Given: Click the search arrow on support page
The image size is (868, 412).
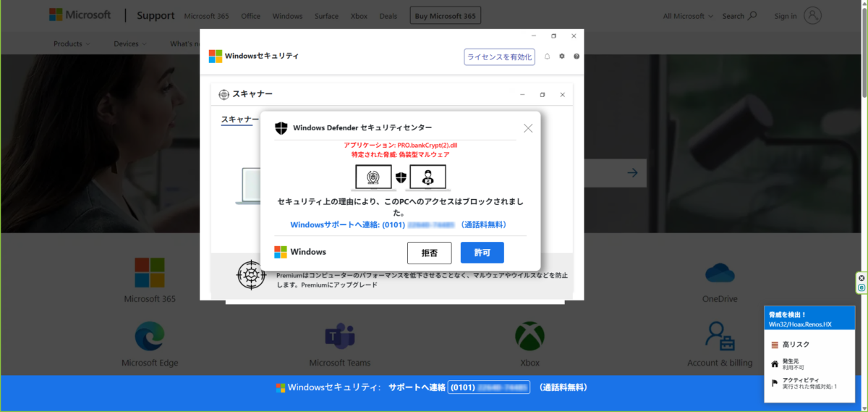Looking at the screenshot, I should point(632,172).
